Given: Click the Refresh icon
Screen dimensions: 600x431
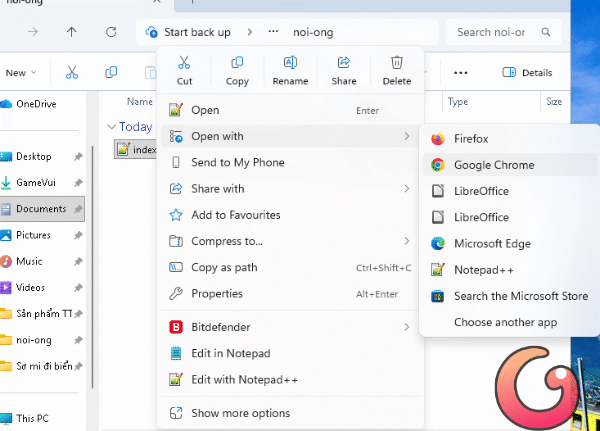Looking at the screenshot, I should pyautogui.click(x=111, y=32).
